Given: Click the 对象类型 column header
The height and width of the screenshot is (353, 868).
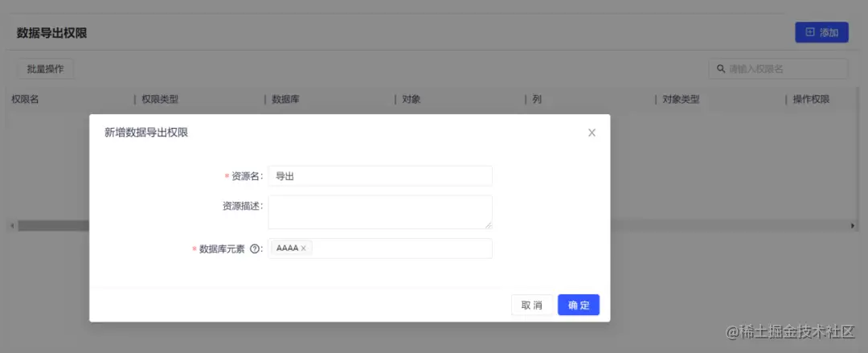Looking at the screenshot, I should [x=681, y=99].
